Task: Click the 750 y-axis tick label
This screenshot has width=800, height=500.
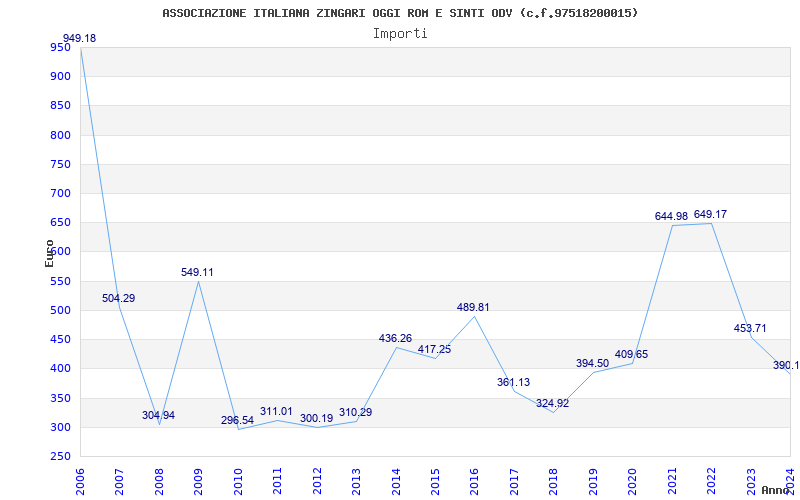Action: [x=60, y=164]
